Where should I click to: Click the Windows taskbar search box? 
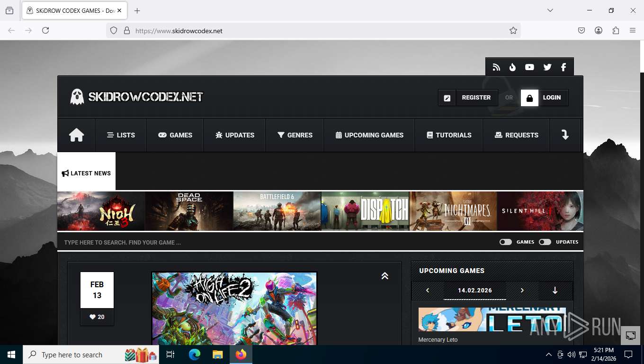91,355
